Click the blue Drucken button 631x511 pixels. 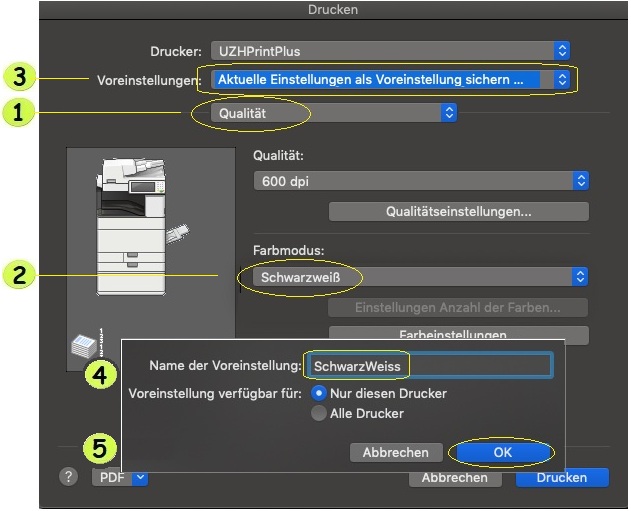(562, 477)
